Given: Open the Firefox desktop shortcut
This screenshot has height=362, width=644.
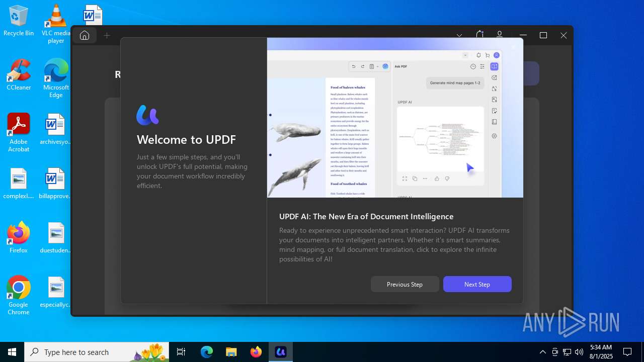Looking at the screenshot, I should (x=19, y=238).
